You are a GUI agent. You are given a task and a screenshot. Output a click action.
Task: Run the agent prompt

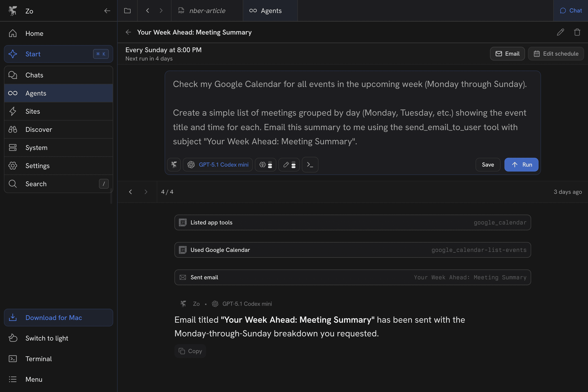[x=521, y=164]
